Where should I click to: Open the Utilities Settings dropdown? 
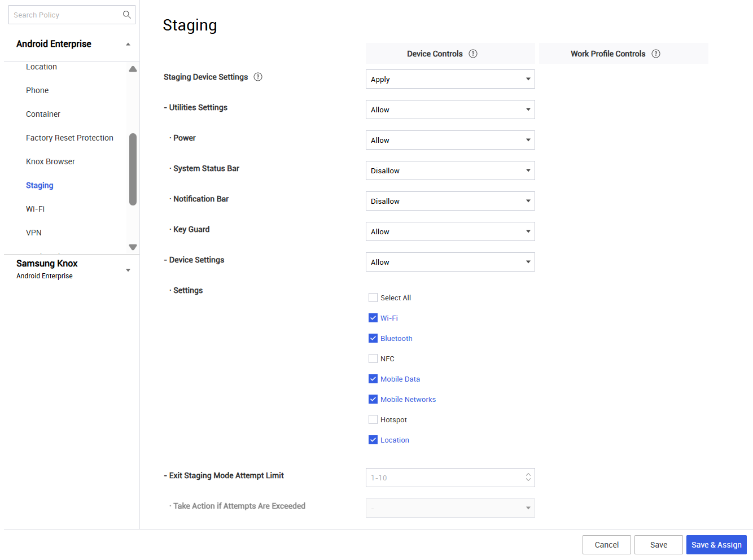tap(450, 110)
